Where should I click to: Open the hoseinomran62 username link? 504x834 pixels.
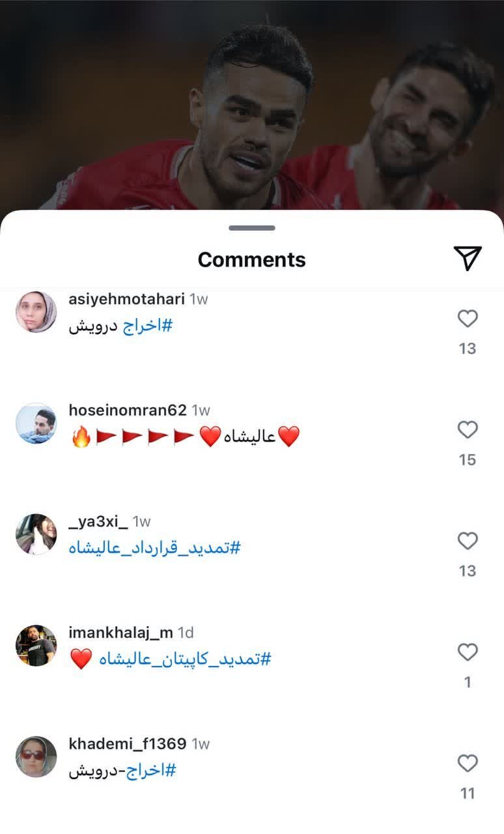pyautogui.click(x=128, y=410)
